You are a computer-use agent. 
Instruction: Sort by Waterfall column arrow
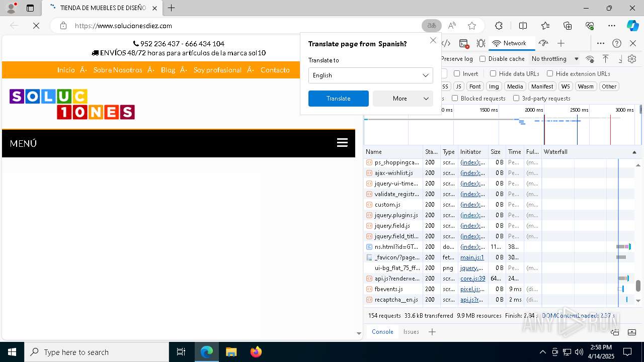coord(634,152)
